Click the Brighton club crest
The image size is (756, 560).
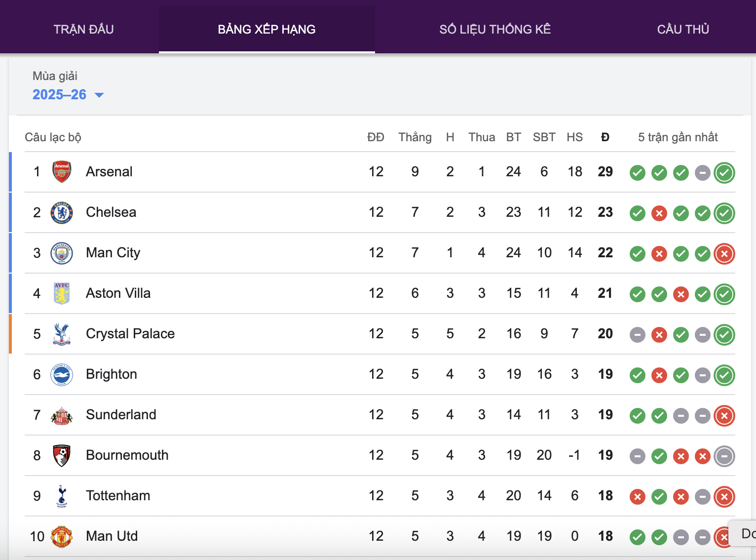tap(62, 374)
